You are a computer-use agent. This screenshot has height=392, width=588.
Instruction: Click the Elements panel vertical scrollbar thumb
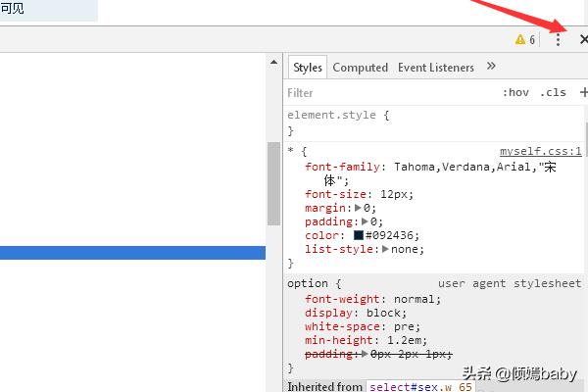pyautogui.click(x=274, y=182)
